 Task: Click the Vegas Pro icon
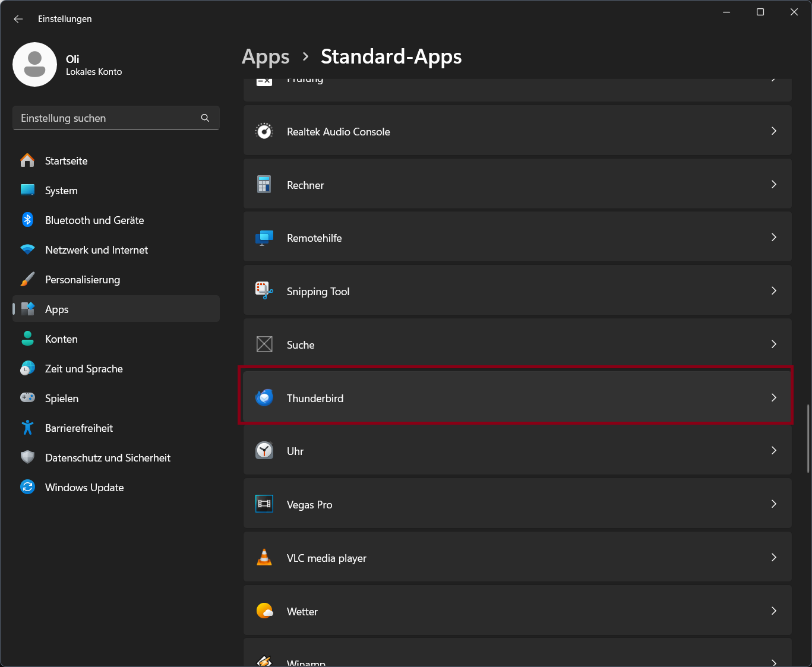coord(264,504)
